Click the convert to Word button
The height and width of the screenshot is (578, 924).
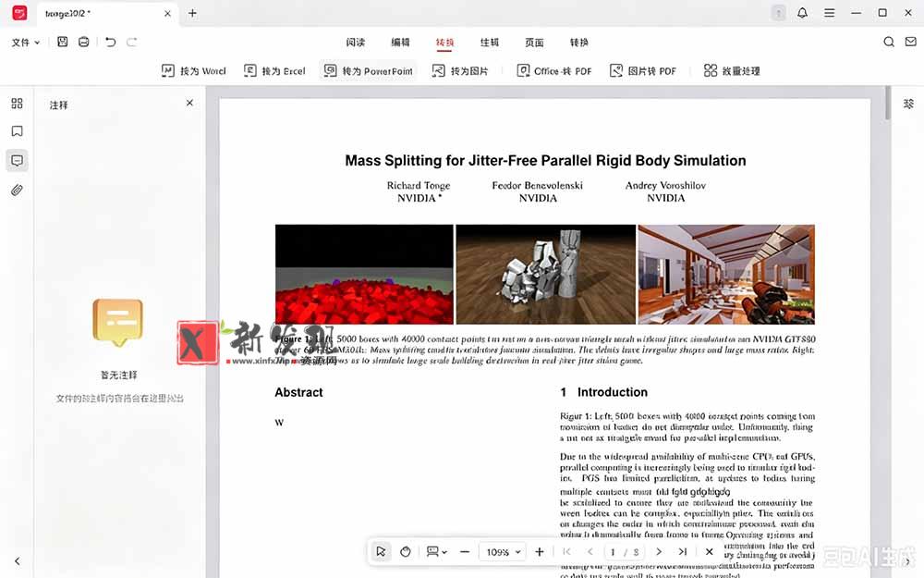(193, 71)
